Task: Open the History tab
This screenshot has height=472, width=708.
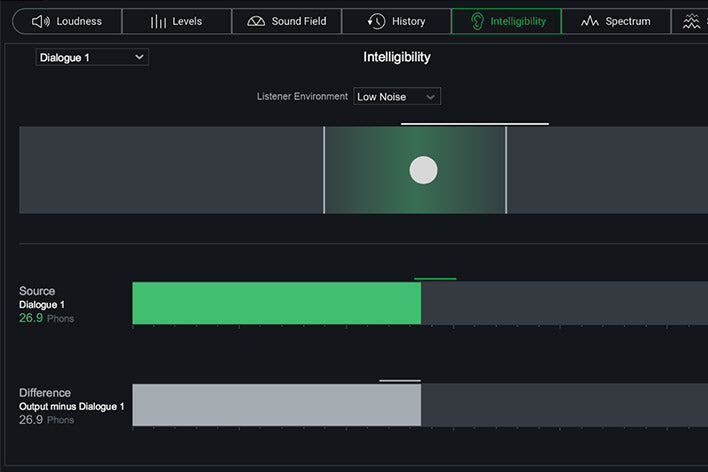Action: pos(396,21)
